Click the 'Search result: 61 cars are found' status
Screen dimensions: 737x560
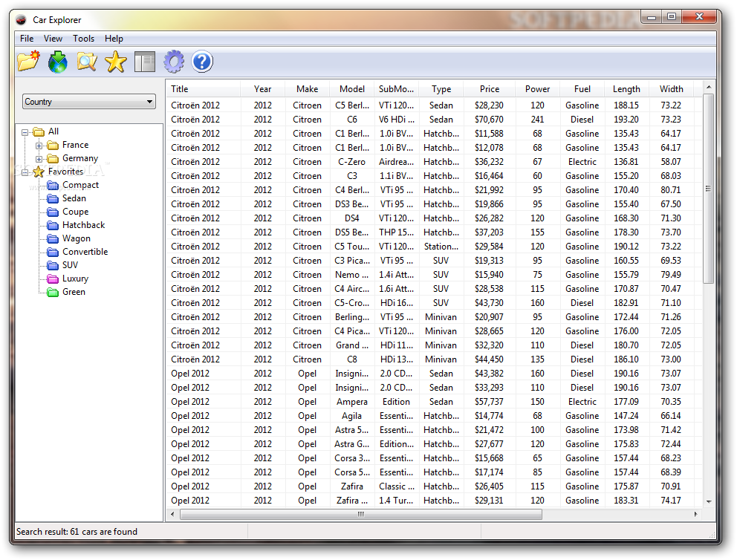(x=77, y=531)
